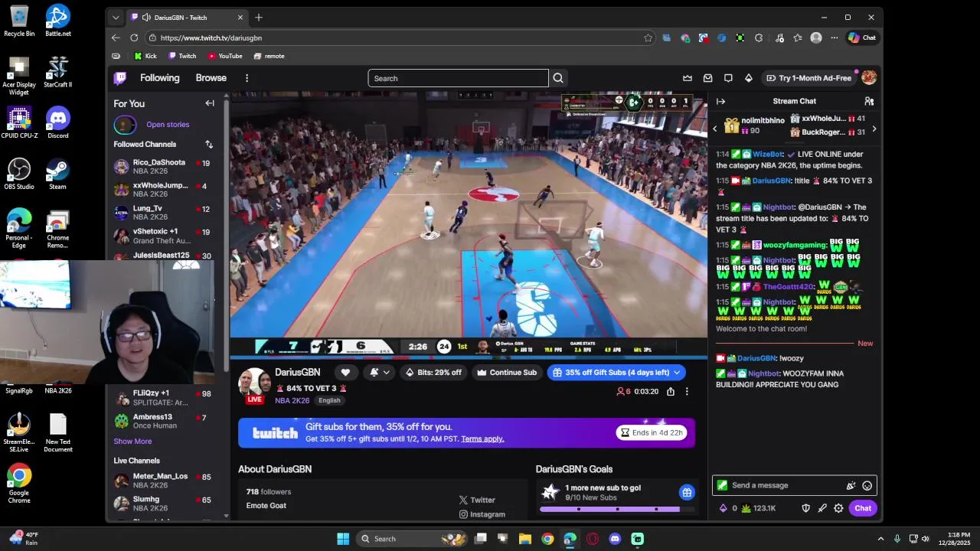Open the stream more options ellipsis
This screenshot has width=980, height=551.
[687, 391]
